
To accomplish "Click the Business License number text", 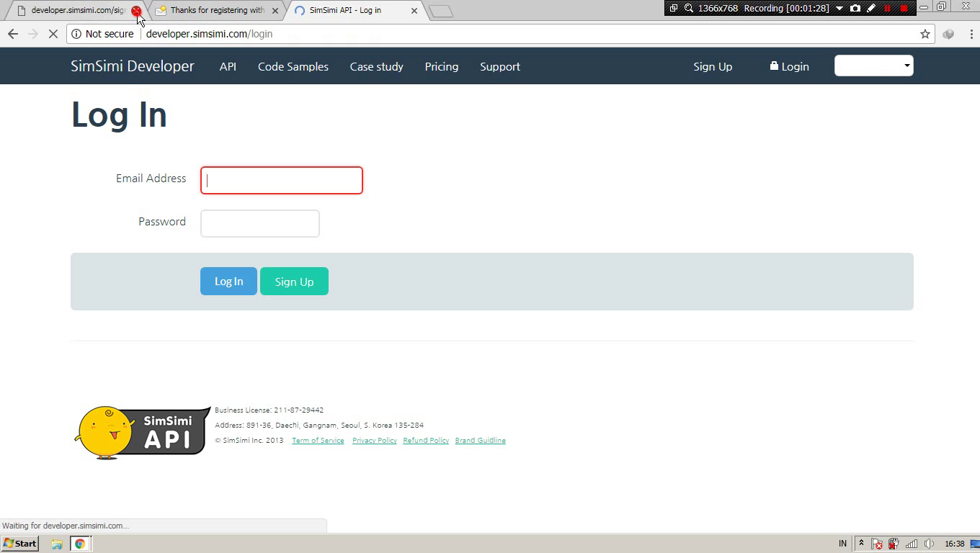I will point(269,410).
